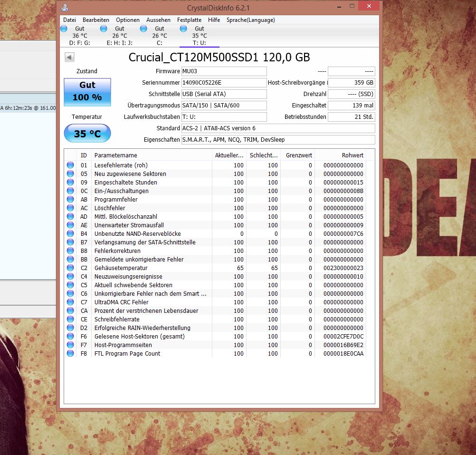476x455 pixels.
Task: Click status icon of Neuzuweisungsereignisse row
Action: [70, 276]
